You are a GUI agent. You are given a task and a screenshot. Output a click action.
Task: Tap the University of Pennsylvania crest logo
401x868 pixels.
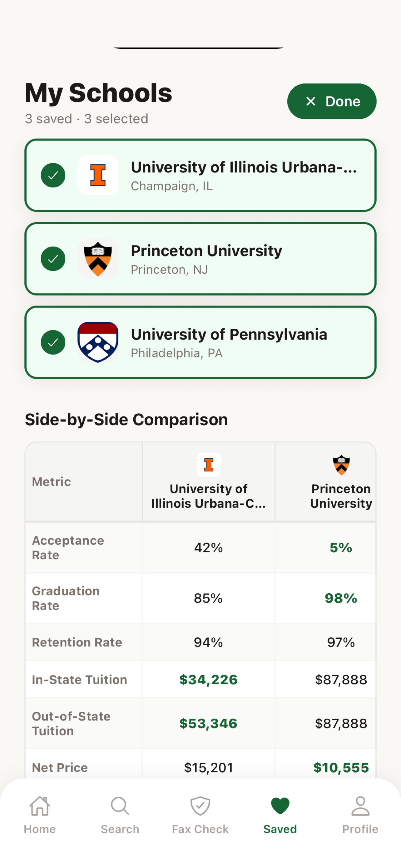(98, 342)
